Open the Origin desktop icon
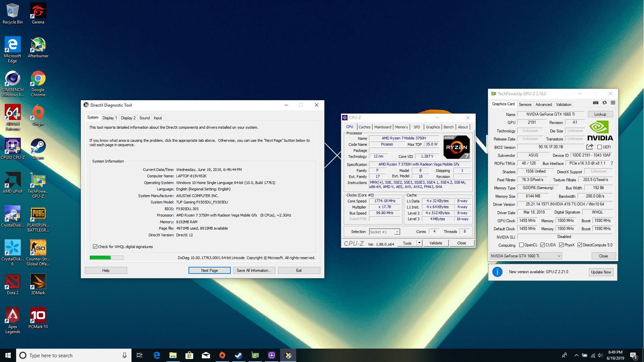Viewport: 644px width, 362px height. click(x=38, y=115)
